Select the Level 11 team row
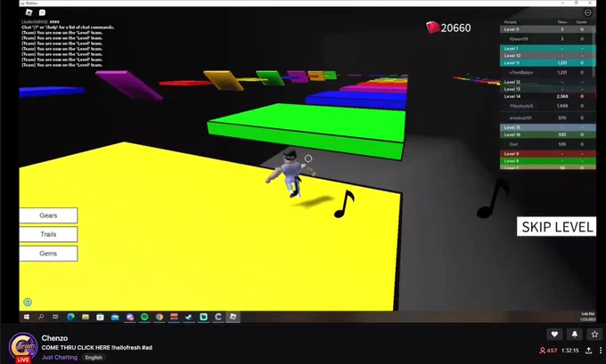 point(548,62)
